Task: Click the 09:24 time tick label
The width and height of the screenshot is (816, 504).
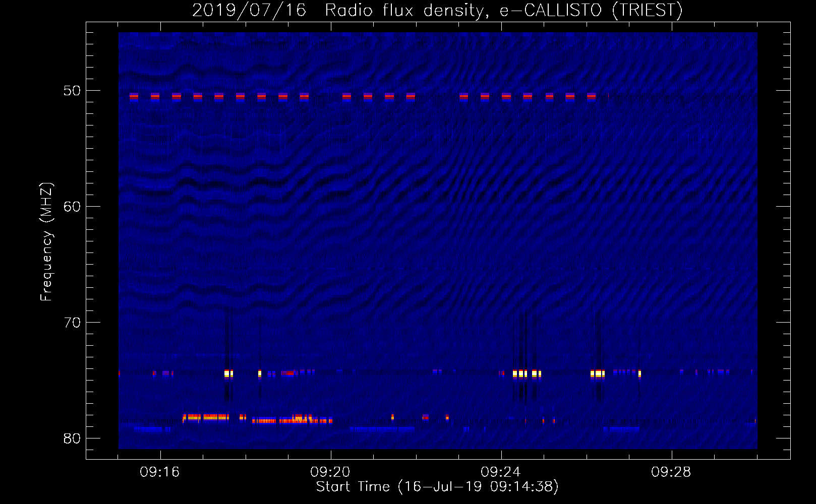Action: click(501, 472)
